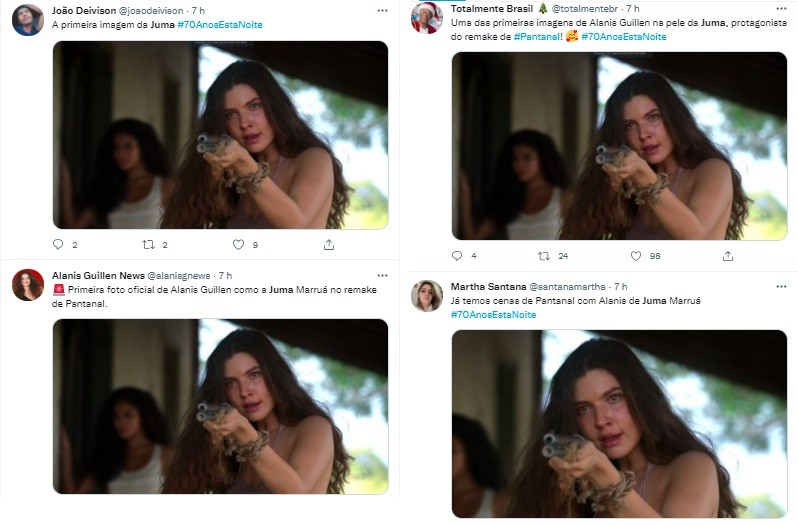Open João Deivison's profile avatar
798x526 pixels.
click(x=27, y=19)
